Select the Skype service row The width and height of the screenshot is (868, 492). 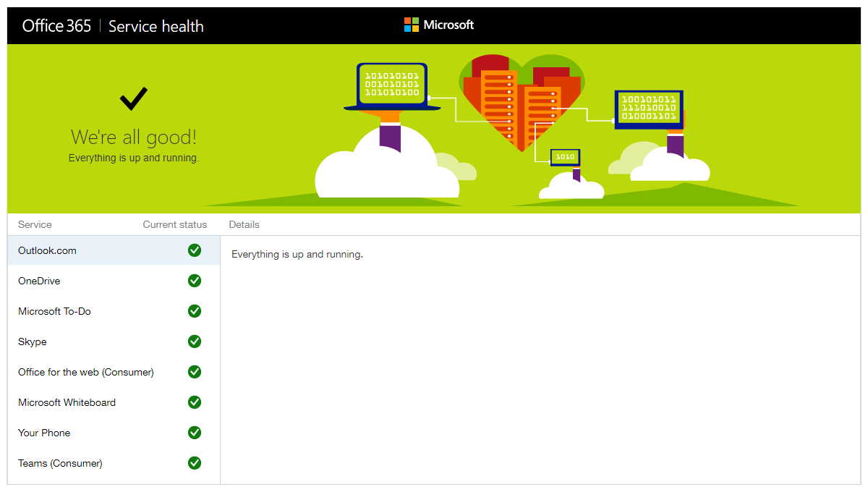point(114,342)
